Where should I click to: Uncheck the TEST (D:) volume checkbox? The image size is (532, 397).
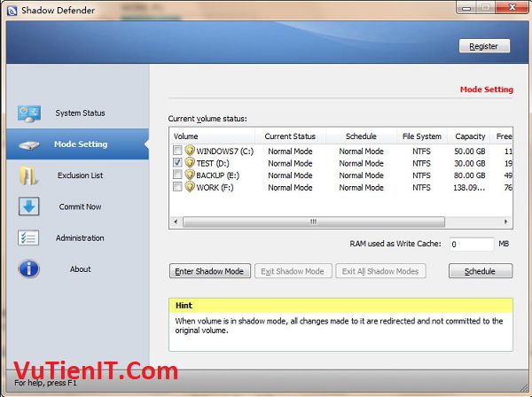177,162
